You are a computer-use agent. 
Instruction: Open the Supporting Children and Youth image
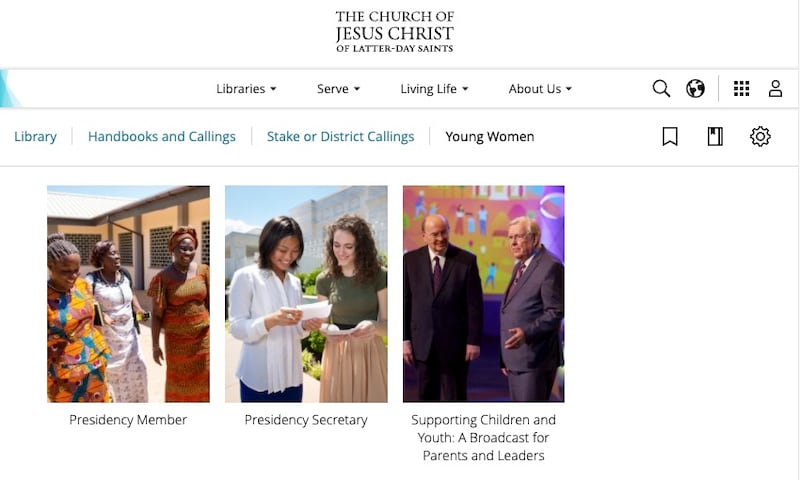point(483,294)
